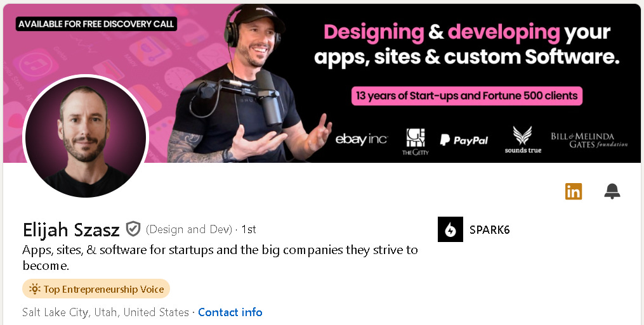The width and height of the screenshot is (644, 325).
Task: Open the Contact info link
Action: pyautogui.click(x=230, y=312)
